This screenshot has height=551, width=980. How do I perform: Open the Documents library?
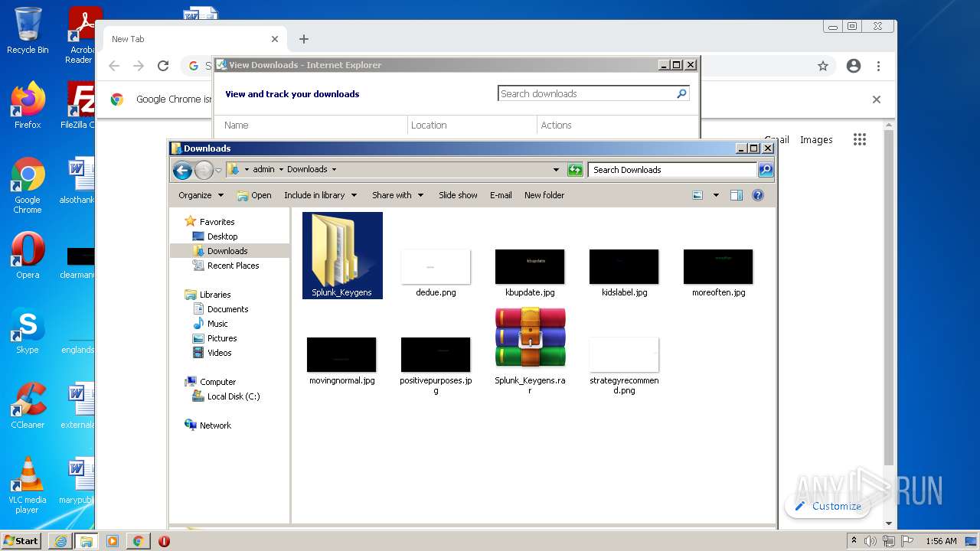point(227,309)
